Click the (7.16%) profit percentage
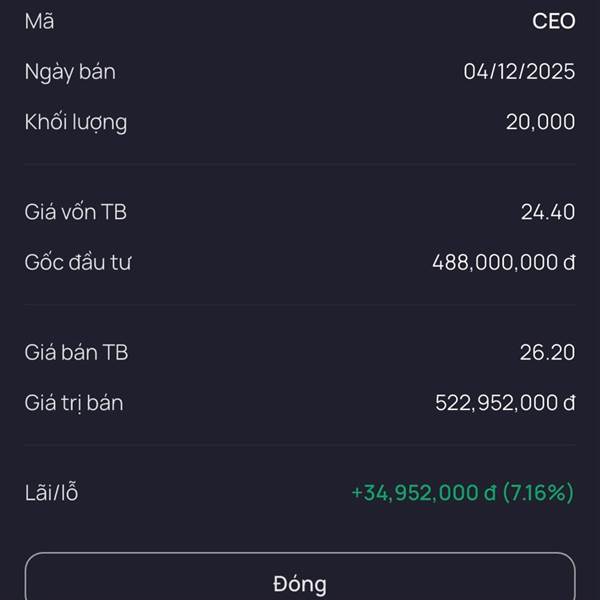The height and width of the screenshot is (600, 600). tap(538, 493)
